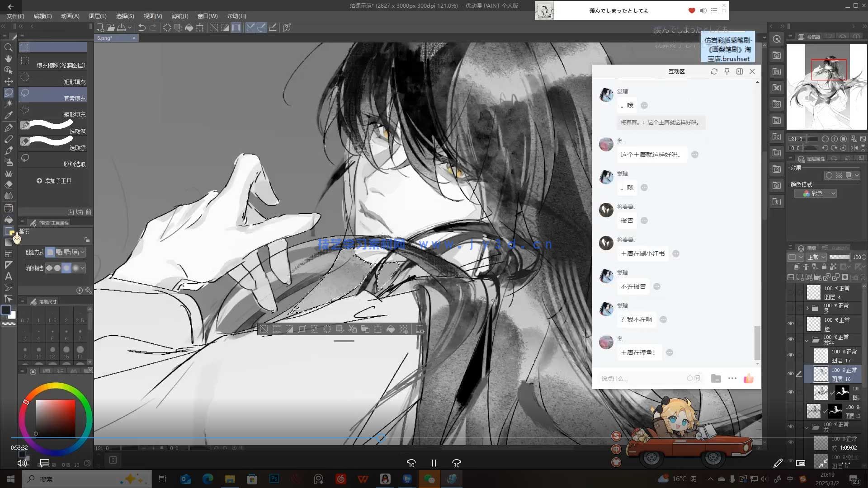
Task: Open the 图层(L) menu
Action: [98, 16]
